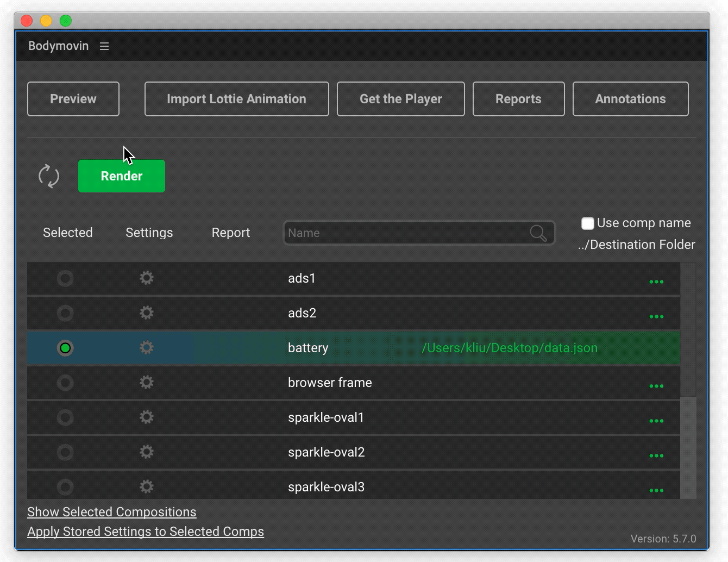728x562 pixels.
Task: Click the Settings column header
Action: 149,233
